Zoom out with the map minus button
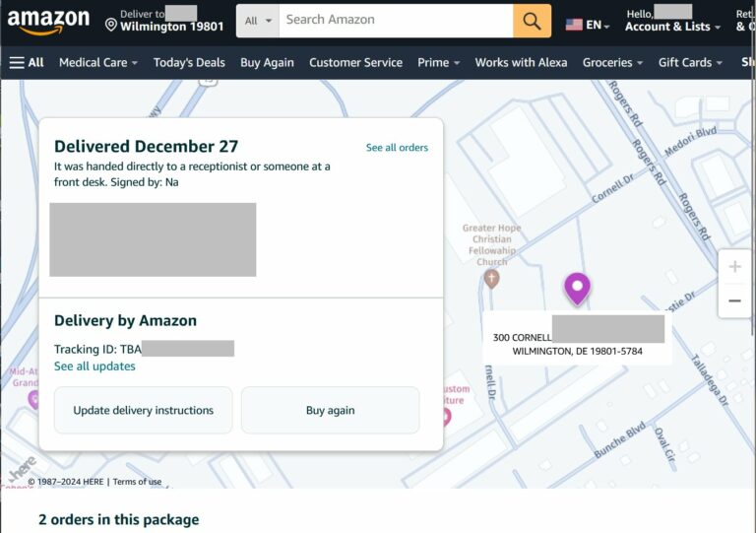756x533 pixels. (734, 300)
